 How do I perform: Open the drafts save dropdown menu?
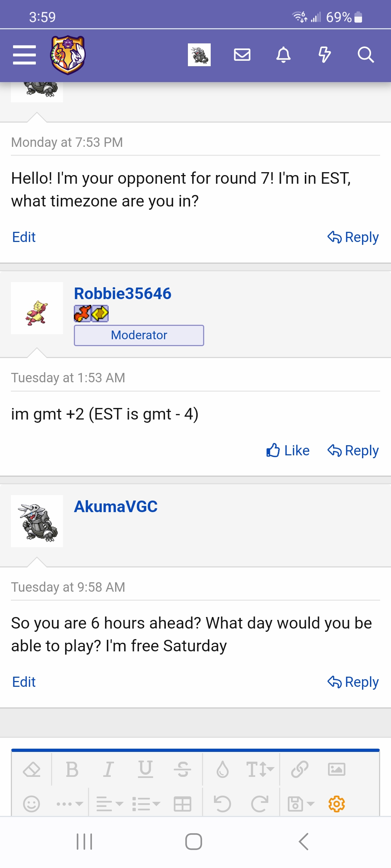[x=300, y=804]
